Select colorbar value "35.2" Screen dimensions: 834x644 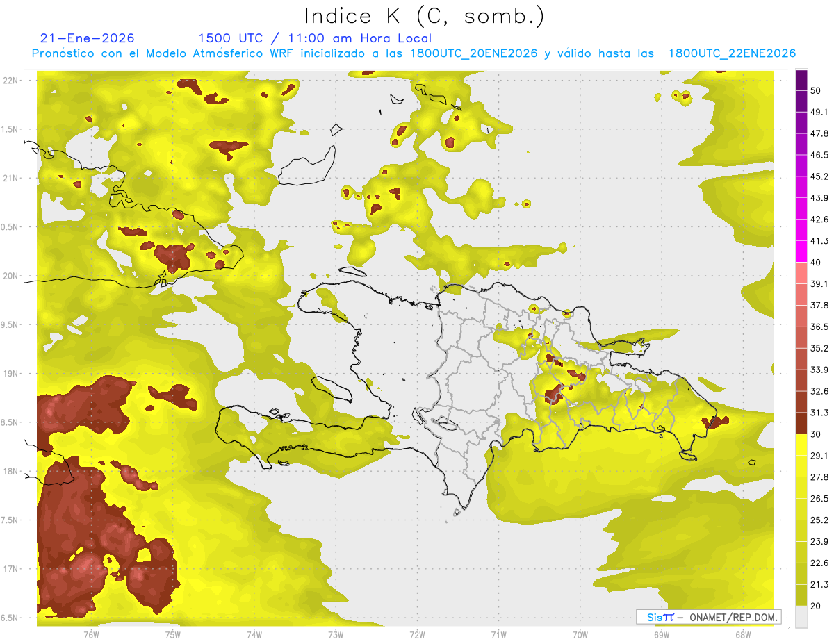819,348
